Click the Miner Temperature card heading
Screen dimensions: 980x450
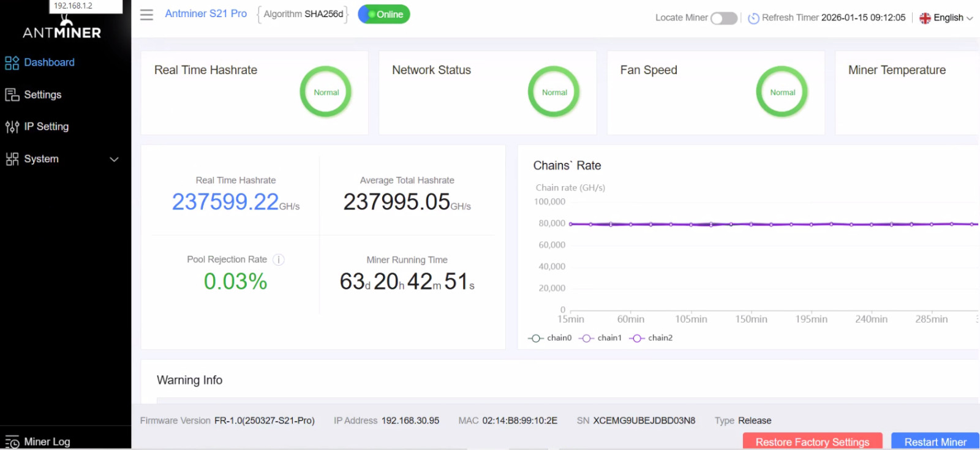[x=897, y=70]
